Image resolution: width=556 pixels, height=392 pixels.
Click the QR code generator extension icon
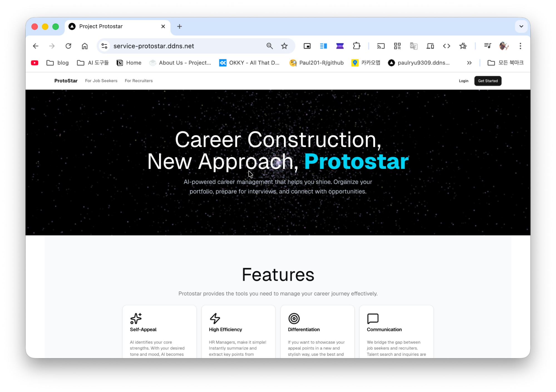click(397, 46)
